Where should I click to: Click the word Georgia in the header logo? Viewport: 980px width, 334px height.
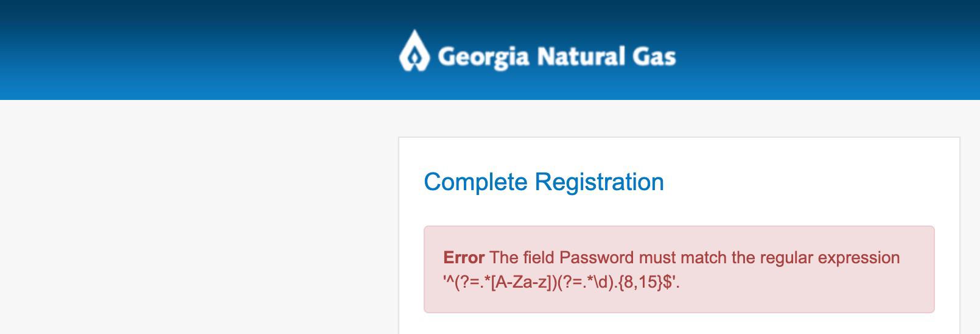click(x=483, y=57)
